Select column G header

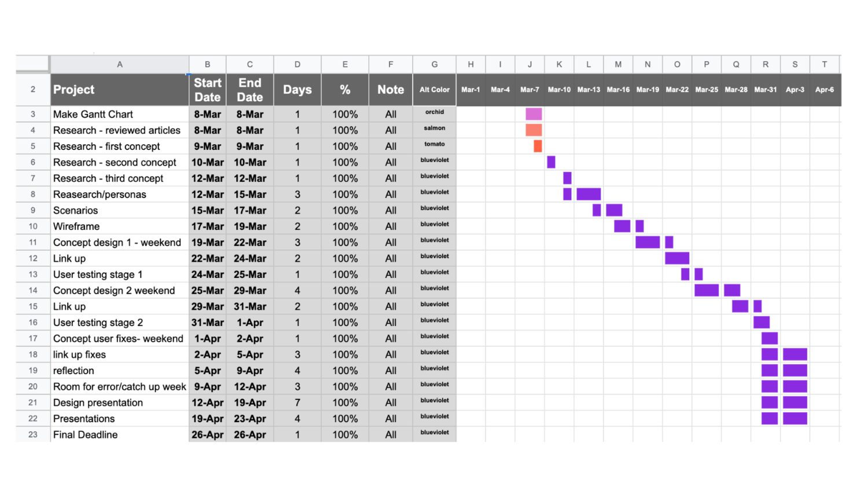pos(435,64)
